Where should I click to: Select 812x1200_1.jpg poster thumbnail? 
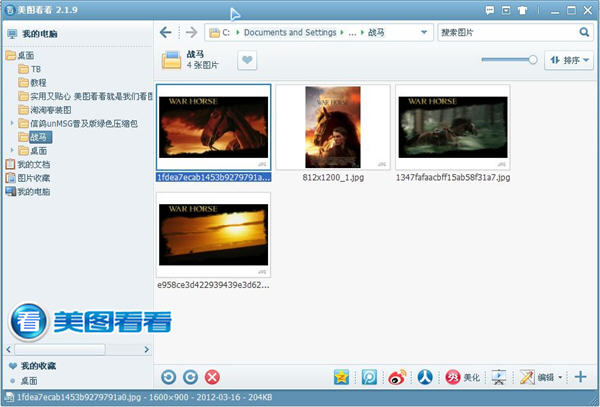pos(333,127)
